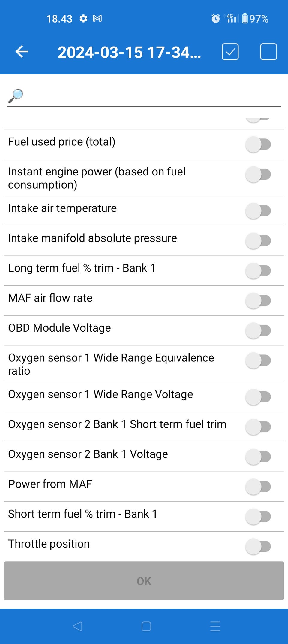
Task: Tap the select-all checkmark icon
Action: point(230,52)
